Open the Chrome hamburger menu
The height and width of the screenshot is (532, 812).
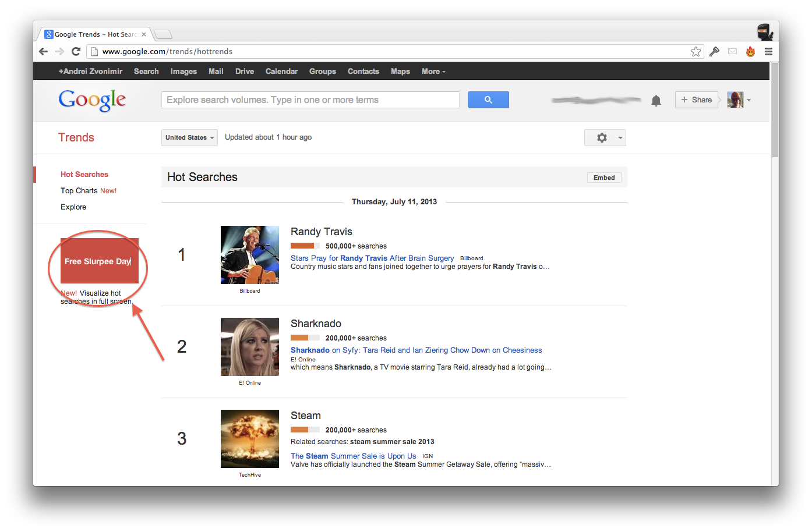click(768, 51)
